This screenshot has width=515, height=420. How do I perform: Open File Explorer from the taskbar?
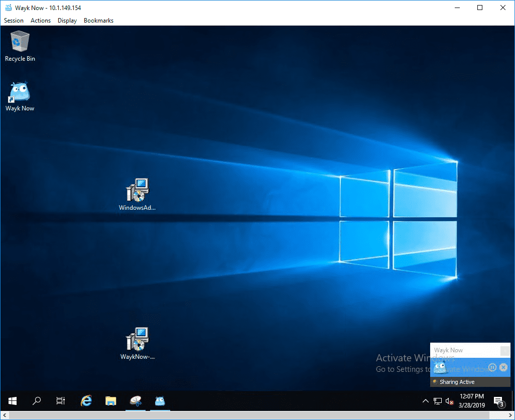111,400
